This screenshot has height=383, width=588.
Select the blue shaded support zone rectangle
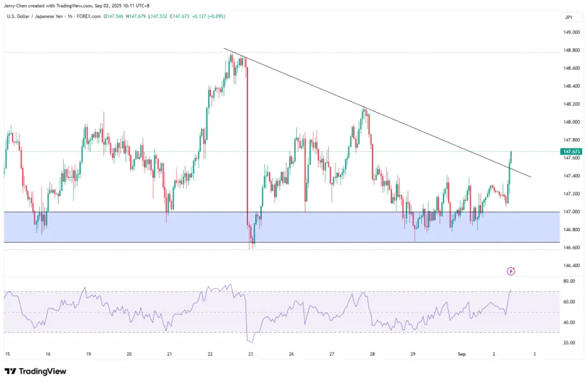(280, 227)
